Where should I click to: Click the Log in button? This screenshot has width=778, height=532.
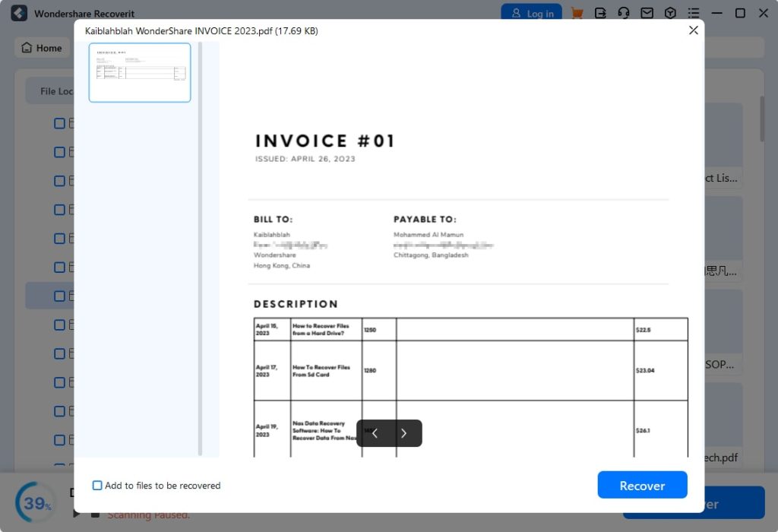531,13
